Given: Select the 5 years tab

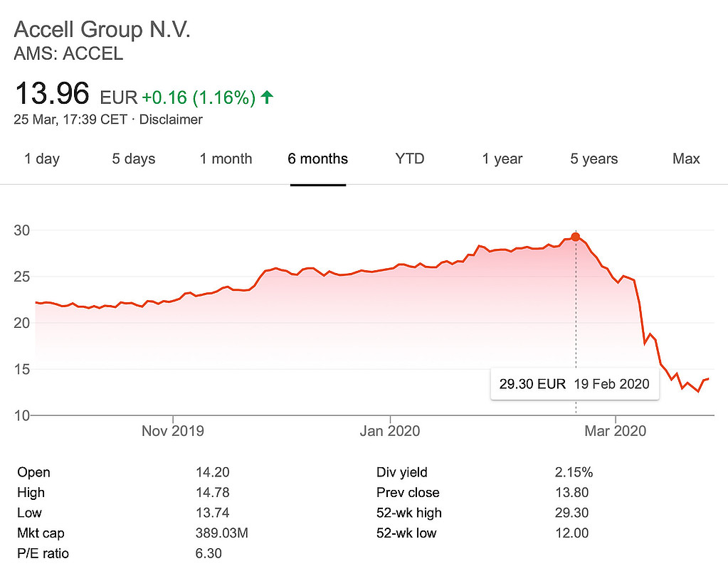Looking at the screenshot, I should 594,159.
